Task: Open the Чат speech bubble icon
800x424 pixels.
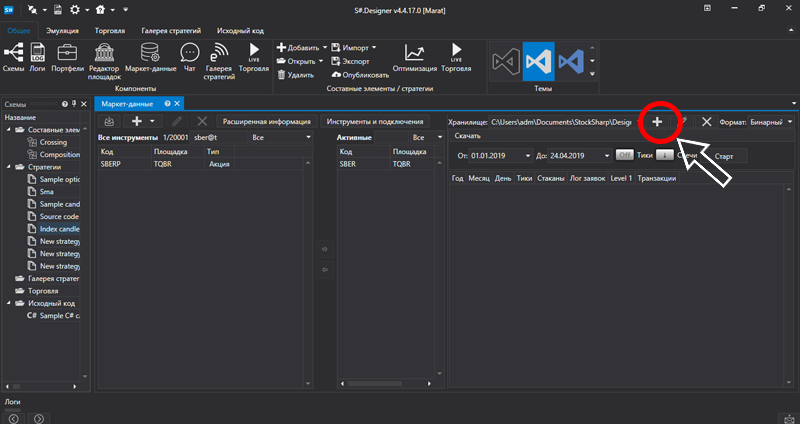Action: [x=188, y=54]
